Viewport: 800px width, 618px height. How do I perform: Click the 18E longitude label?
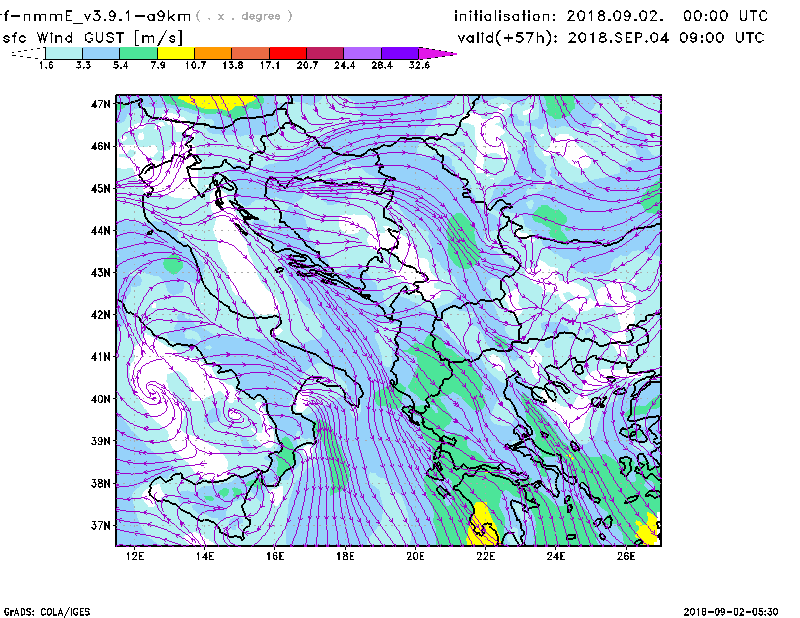[x=345, y=556]
